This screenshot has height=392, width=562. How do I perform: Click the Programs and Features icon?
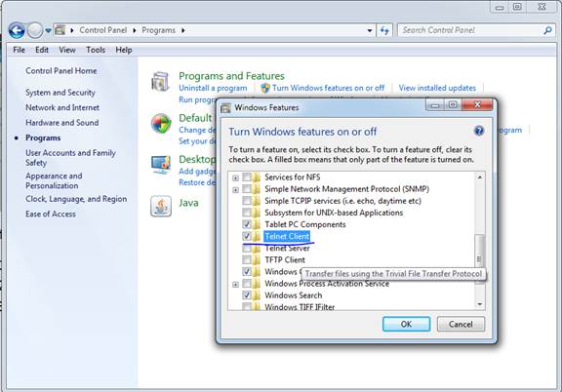[x=160, y=81]
